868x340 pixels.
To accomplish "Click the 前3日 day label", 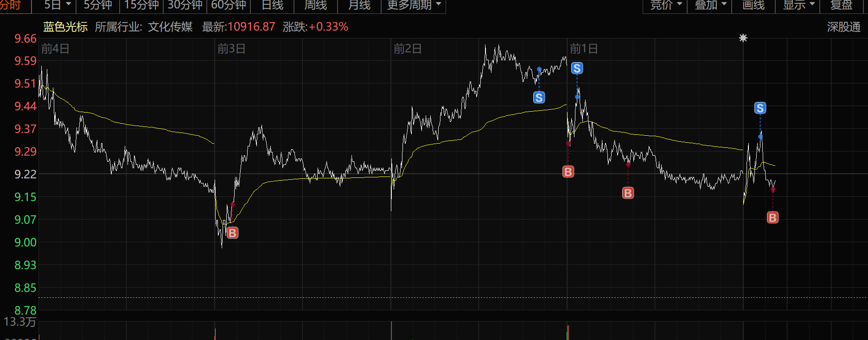I will click(x=231, y=49).
